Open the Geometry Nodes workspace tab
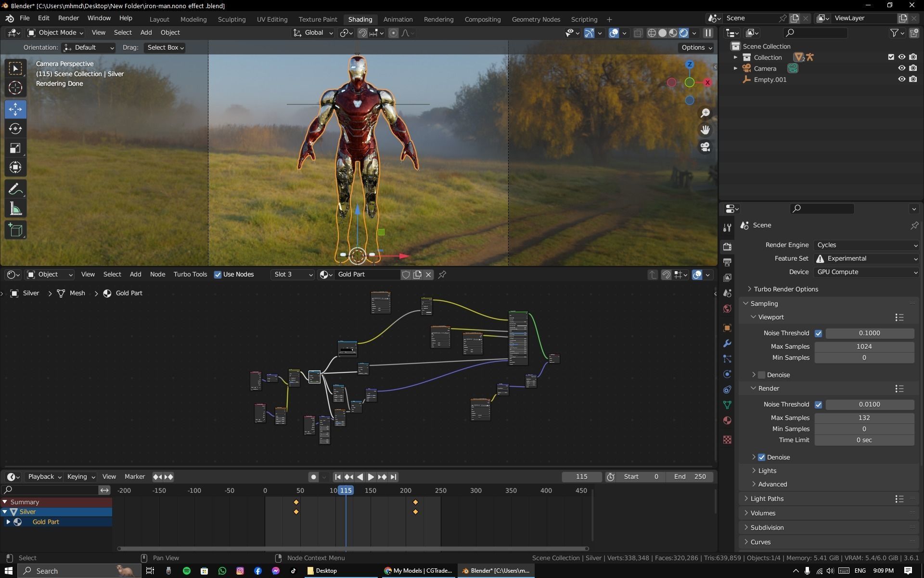This screenshot has height=578, width=924. (x=536, y=19)
